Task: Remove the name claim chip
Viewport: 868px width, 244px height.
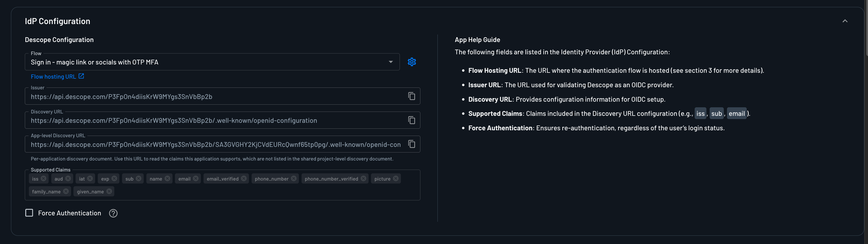Action: click(167, 178)
